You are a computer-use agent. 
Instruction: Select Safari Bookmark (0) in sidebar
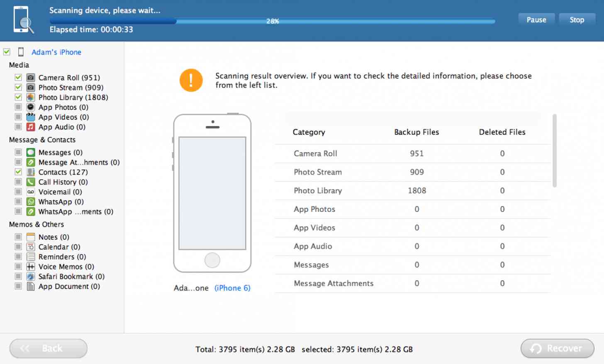[71, 277]
